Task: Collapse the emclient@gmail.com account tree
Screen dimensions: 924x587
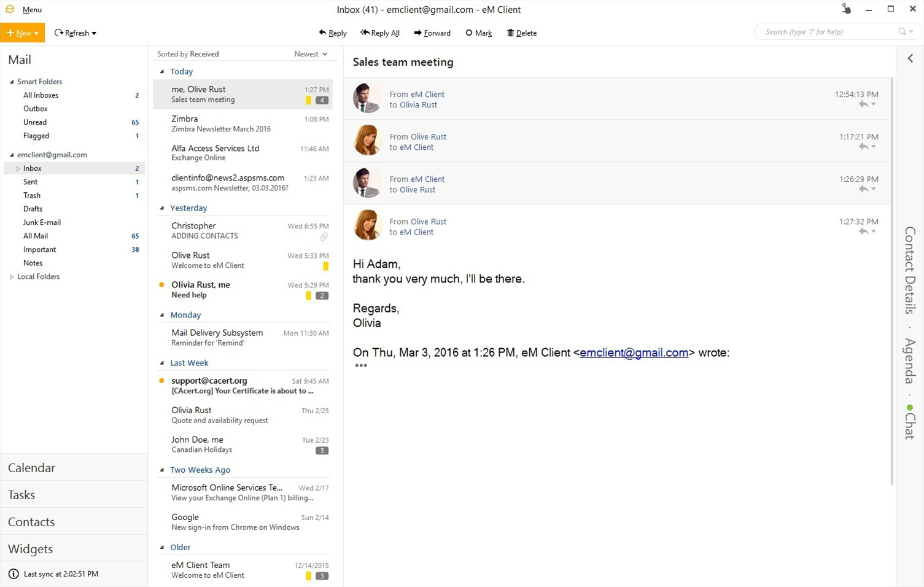Action: click(12, 155)
